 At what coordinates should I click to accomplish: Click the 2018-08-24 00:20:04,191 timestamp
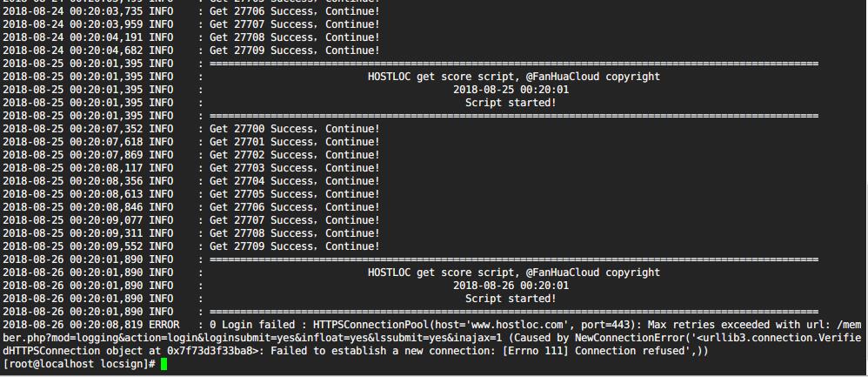click(72, 37)
